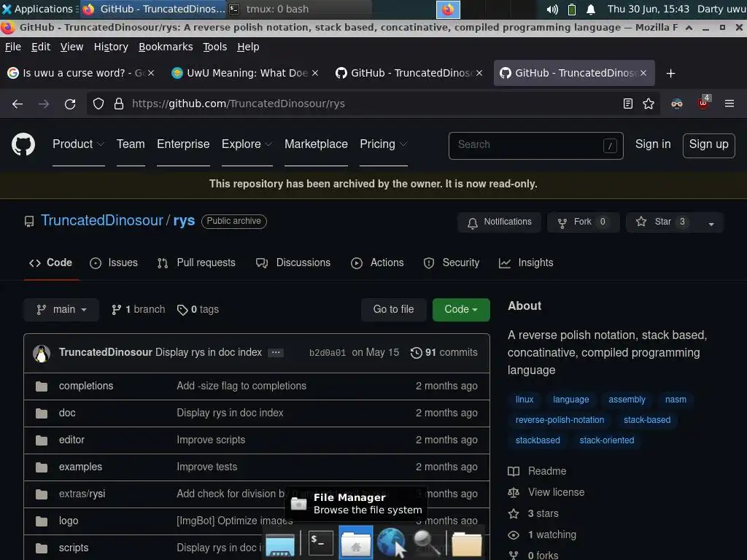Click in the GitHub Search field
This screenshot has width=747, height=560.
535,145
